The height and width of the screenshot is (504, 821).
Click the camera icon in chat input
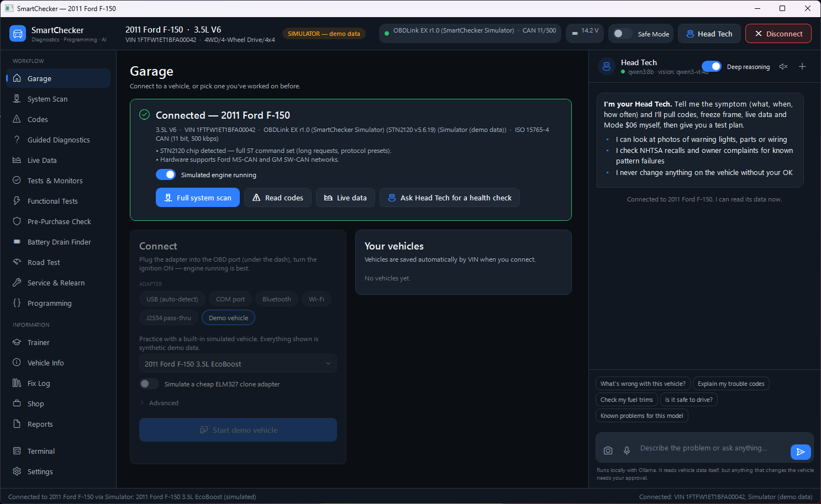[608, 450]
